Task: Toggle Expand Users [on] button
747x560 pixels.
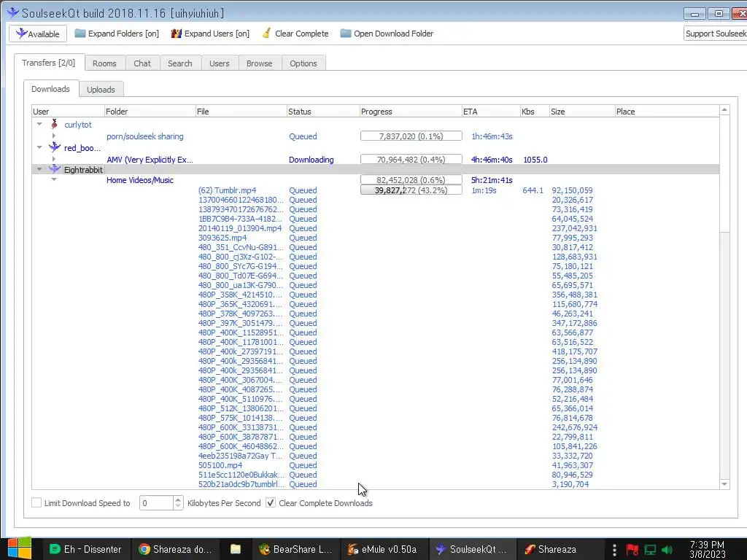Action: pyautogui.click(x=210, y=34)
